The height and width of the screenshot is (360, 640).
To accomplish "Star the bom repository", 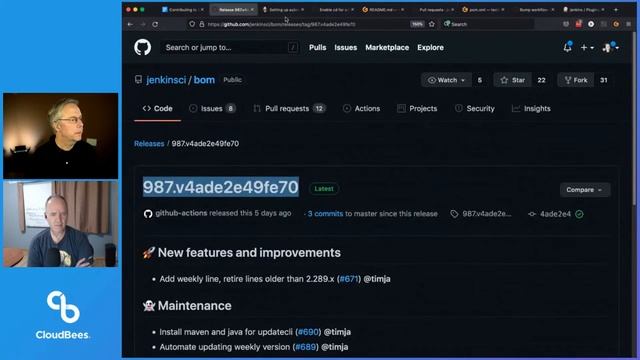I will (512, 80).
